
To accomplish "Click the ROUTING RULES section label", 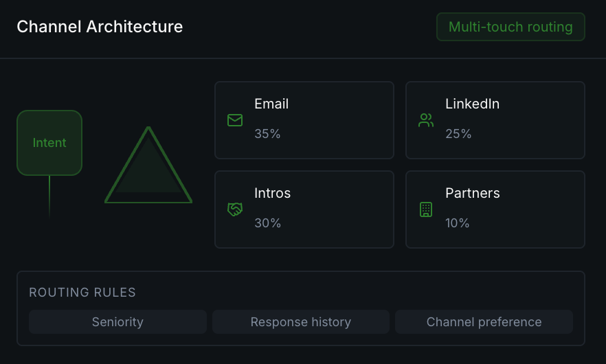I will (82, 293).
